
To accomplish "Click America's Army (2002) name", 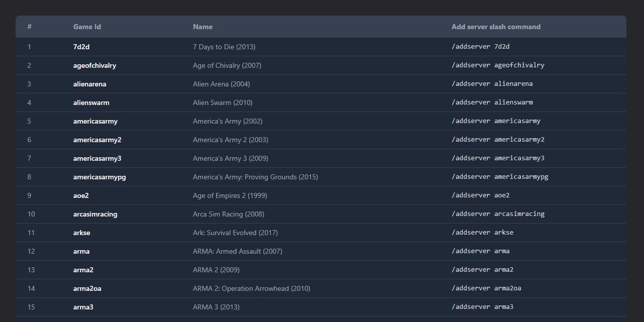I will coord(227,121).
